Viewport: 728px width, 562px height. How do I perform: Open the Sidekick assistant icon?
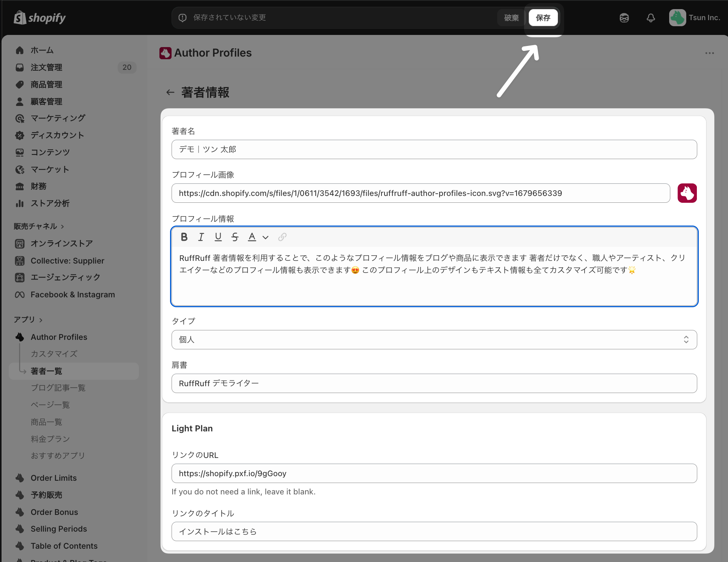click(624, 18)
